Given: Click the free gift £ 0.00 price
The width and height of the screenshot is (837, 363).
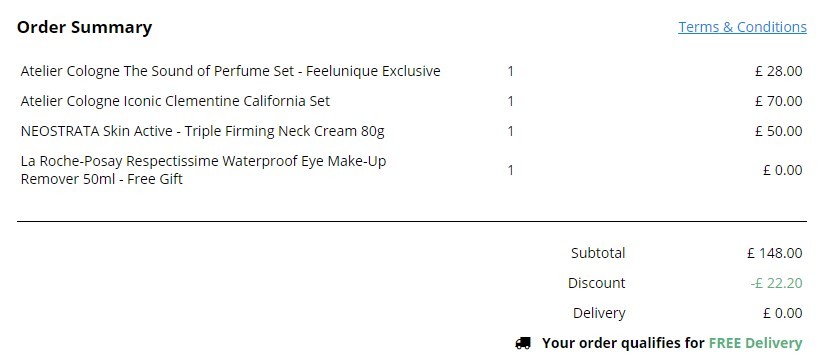Looking at the screenshot, I should pos(783,170).
